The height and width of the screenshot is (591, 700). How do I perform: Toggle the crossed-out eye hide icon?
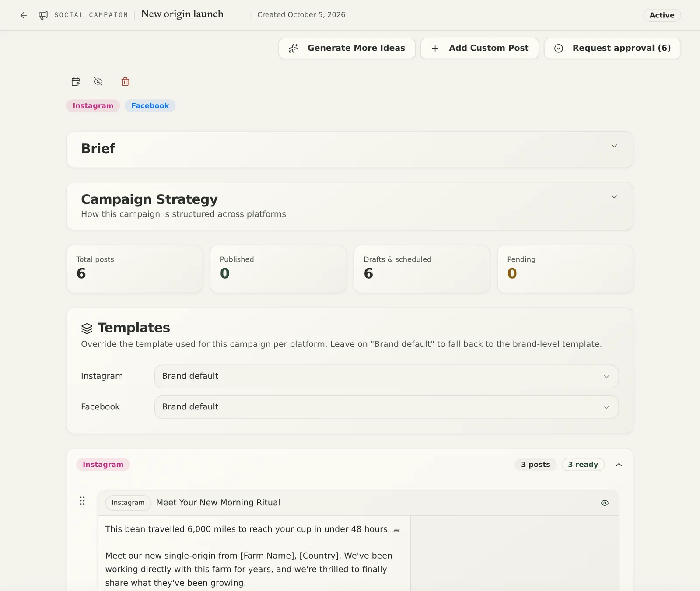(98, 82)
